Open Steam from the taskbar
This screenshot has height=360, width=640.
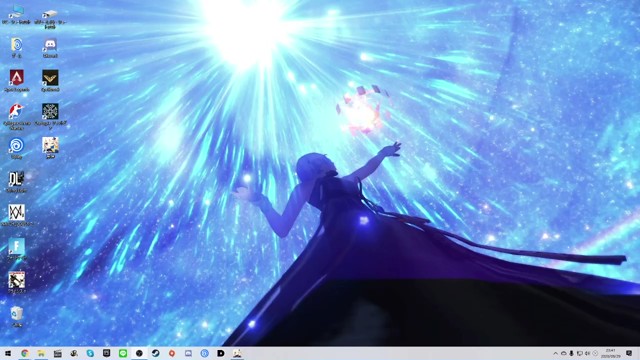coord(156,353)
